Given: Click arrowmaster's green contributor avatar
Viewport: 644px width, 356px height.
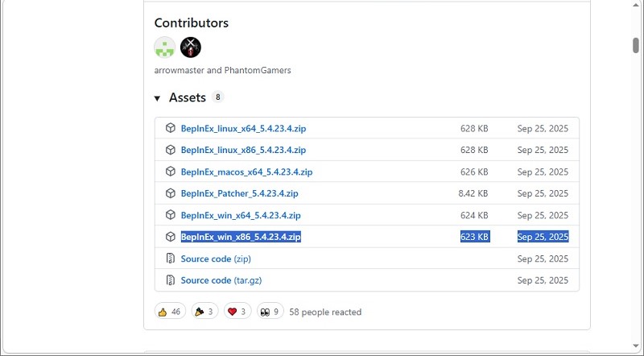Looking at the screenshot, I should [x=164, y=48].
